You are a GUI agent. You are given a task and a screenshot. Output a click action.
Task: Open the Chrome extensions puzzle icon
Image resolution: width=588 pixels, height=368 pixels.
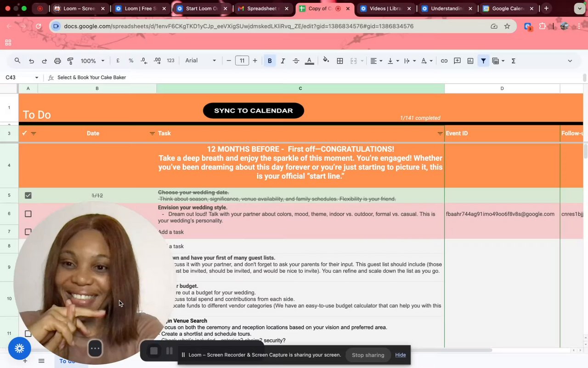click(x=543, y=26)
